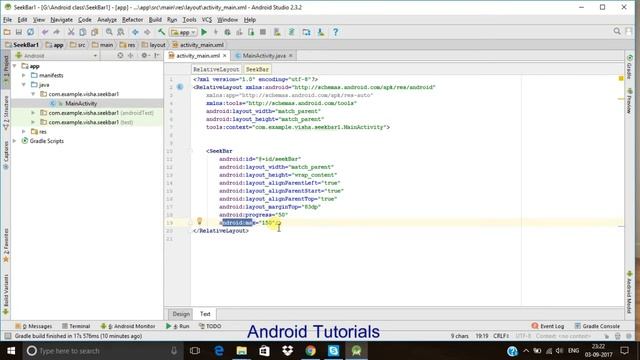This screenshot has height=360, width=640.
Task: Click the SeekBar breadcrumb
Action: 257,69
